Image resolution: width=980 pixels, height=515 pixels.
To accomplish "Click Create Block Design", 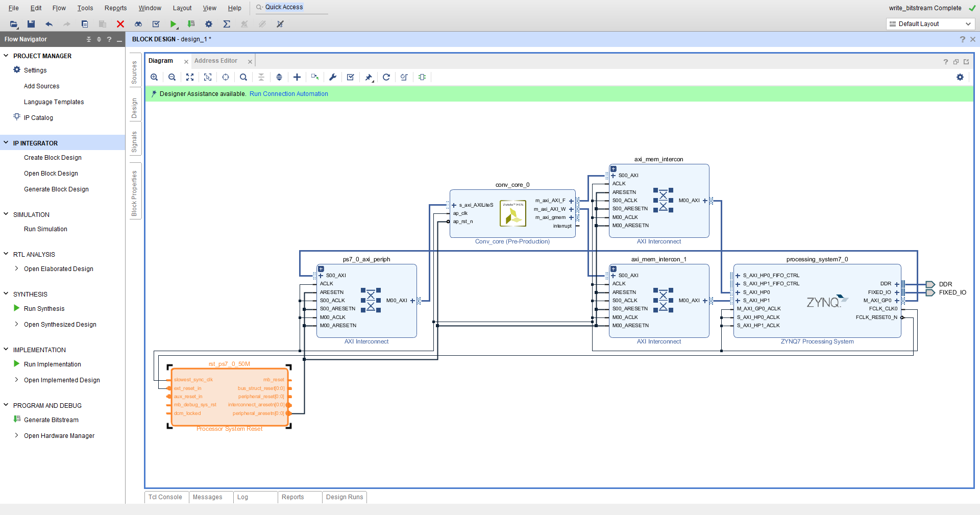I will (53, 158).
